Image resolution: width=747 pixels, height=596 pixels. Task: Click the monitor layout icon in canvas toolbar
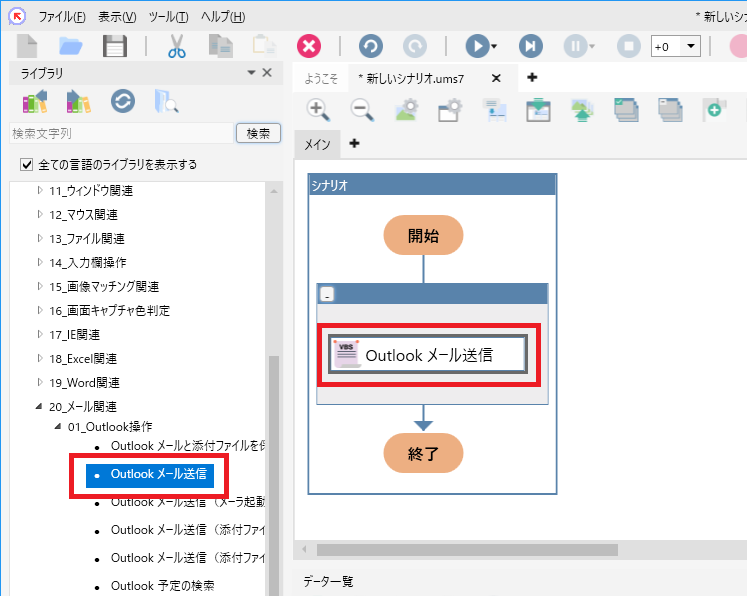click(x=494, y=110)
